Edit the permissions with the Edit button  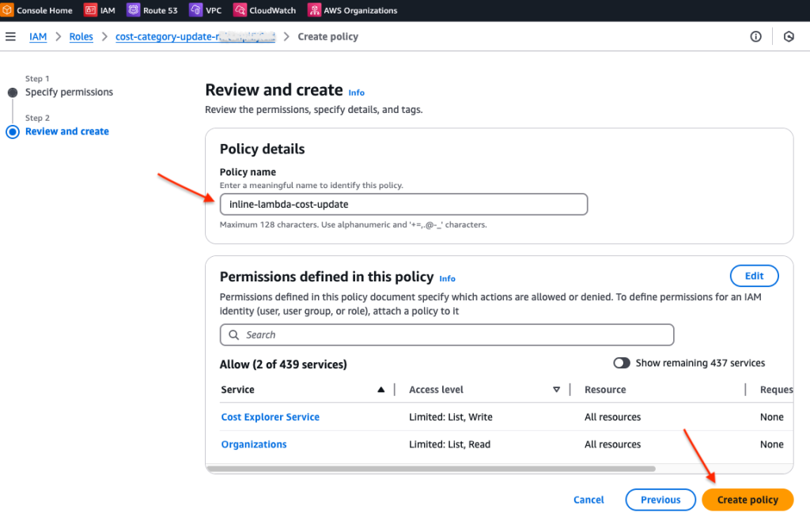tap(754, 275)
